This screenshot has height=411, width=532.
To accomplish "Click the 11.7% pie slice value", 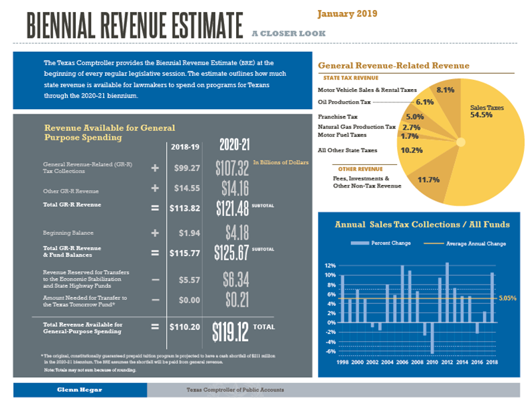I will (x=428, y=180).
